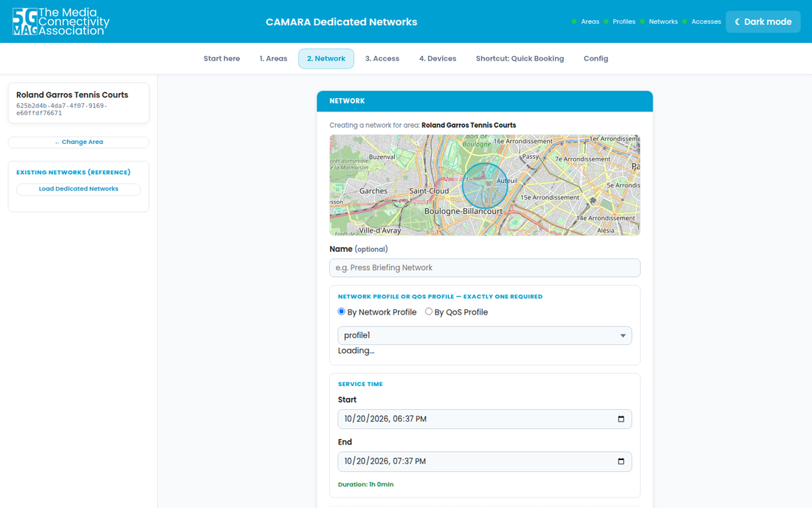Open the profile1 dropdown
The width and height of the screenshot is (812, 508).
[485, 335]
